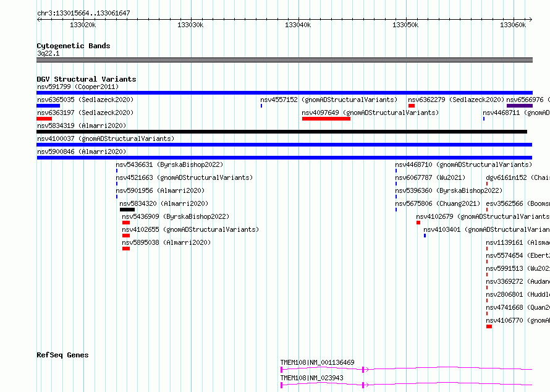Viewport: 550px width, 392px height.
Task: Click the nsv6566976 purple variant bar
Action: pyautogui.click(x=520, y=106)
